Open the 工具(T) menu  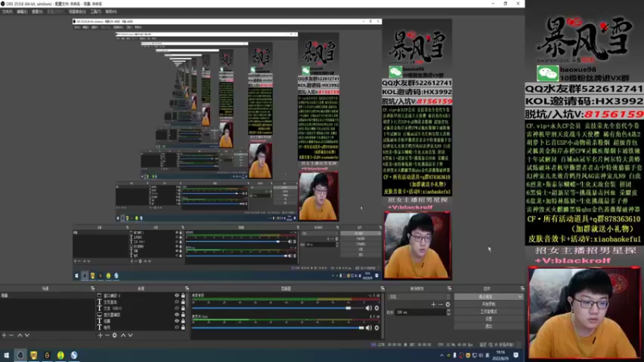96,11
